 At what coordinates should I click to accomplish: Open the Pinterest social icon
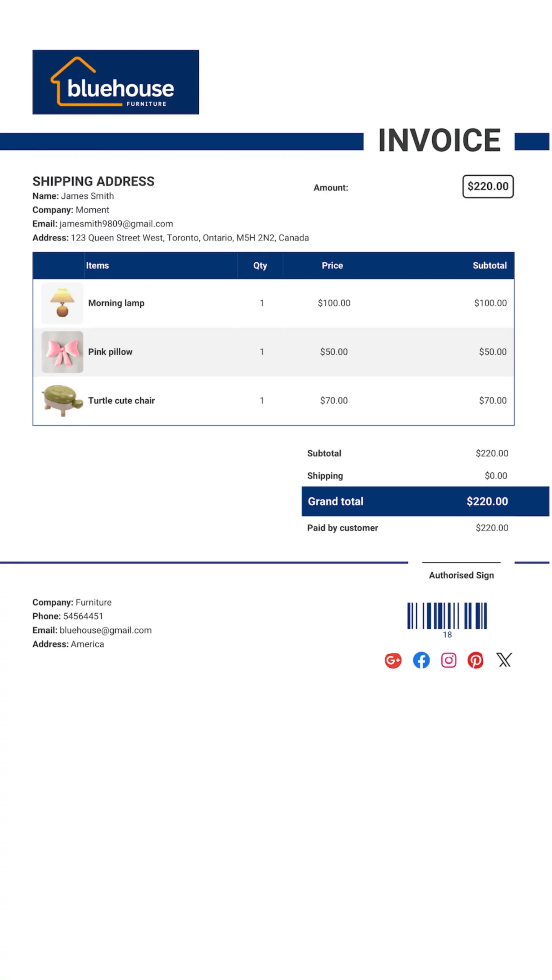475,660
